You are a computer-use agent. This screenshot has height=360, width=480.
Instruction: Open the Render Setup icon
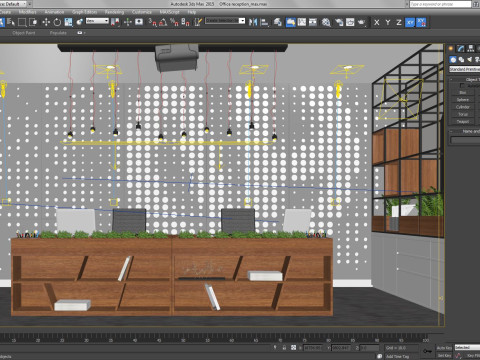(339, 22)
